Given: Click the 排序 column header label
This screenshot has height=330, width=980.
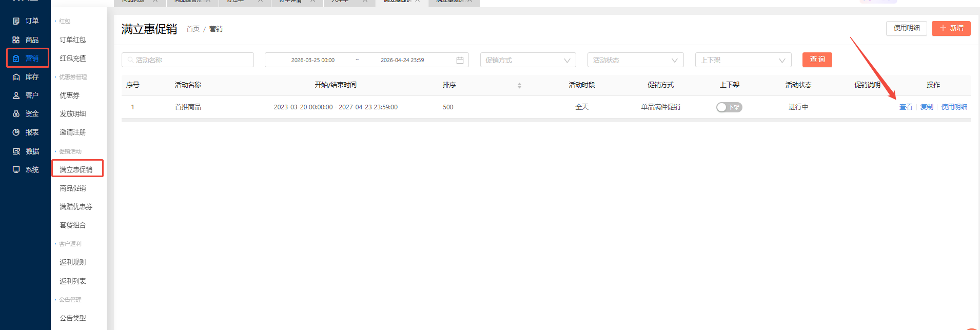Looking at the screenshot, I should [x=449, y=85].
